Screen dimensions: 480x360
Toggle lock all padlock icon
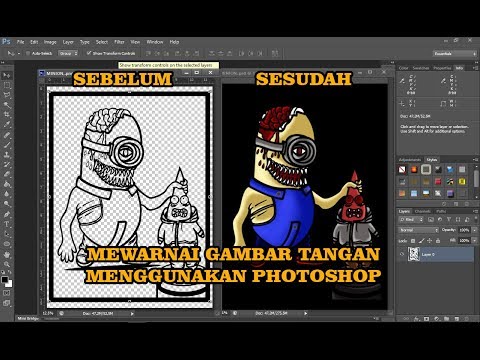point(438,241)
